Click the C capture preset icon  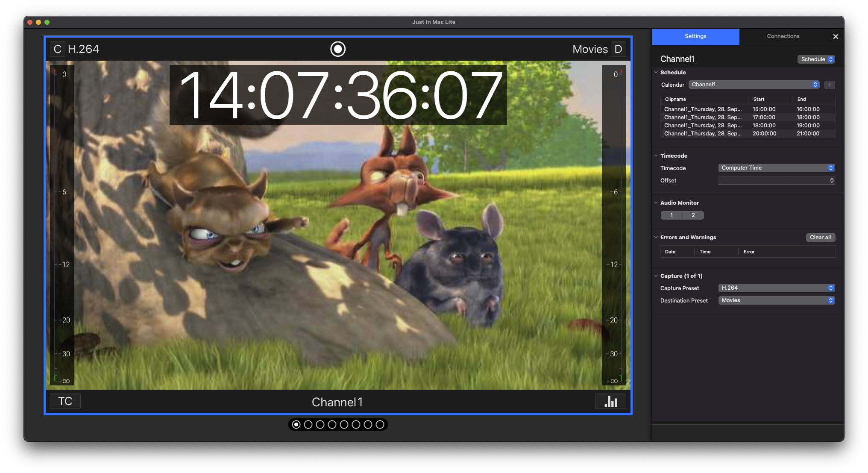click(57, 49)
